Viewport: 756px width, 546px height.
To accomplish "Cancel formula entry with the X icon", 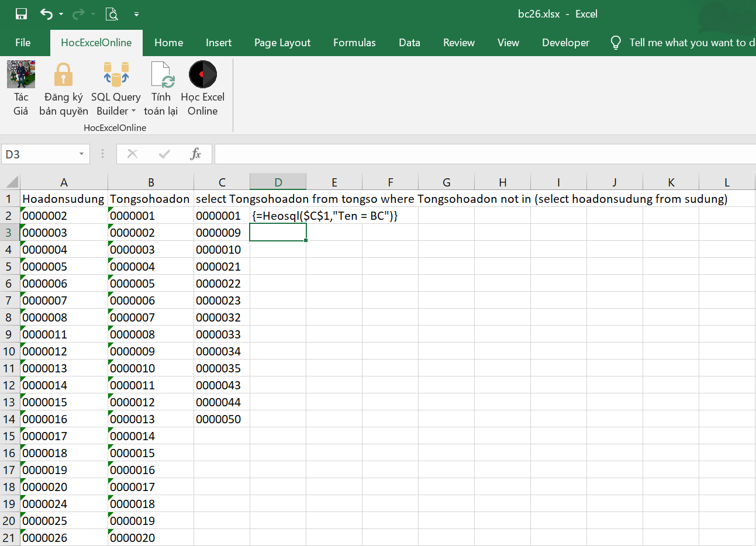I will point(133,154).
